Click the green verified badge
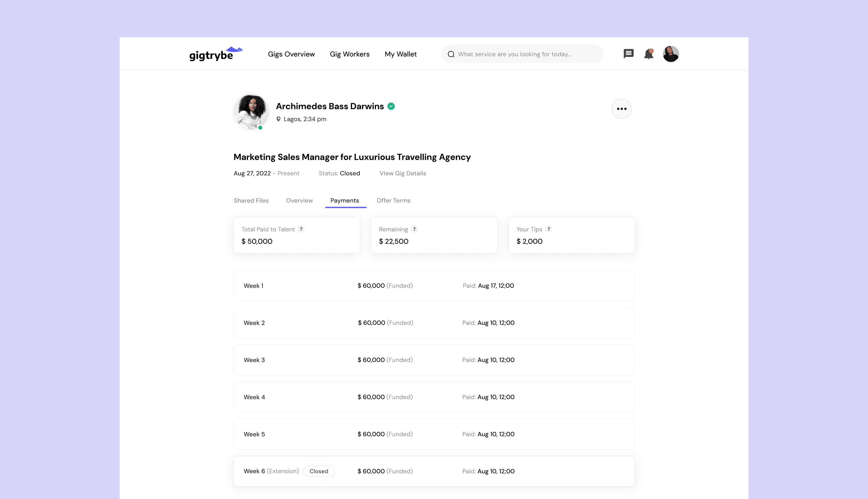 [391, 106]
